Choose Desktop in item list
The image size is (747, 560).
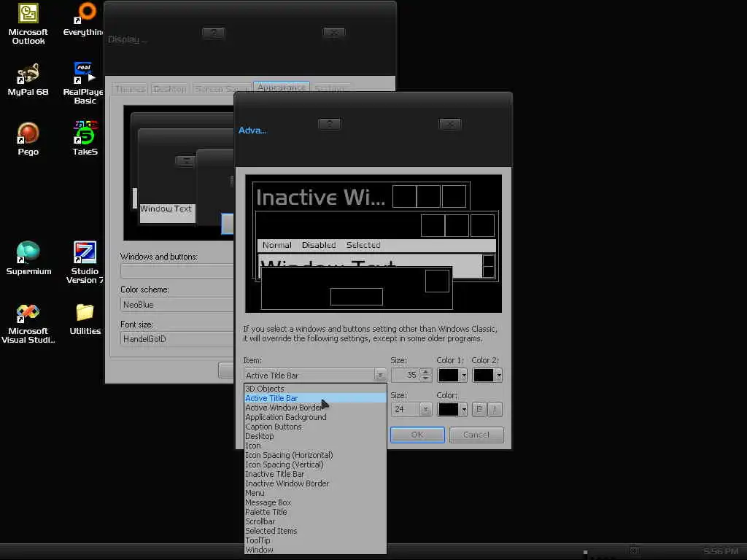click(315, 436)
